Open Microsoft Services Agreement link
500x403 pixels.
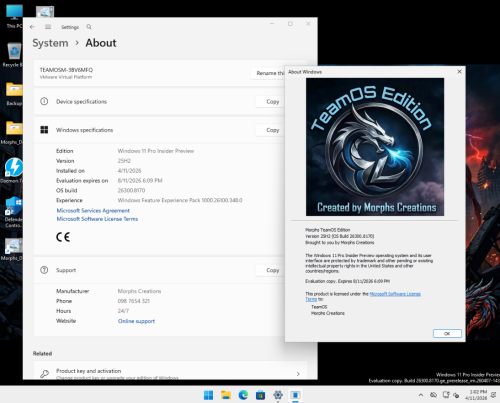pos(93,211)
